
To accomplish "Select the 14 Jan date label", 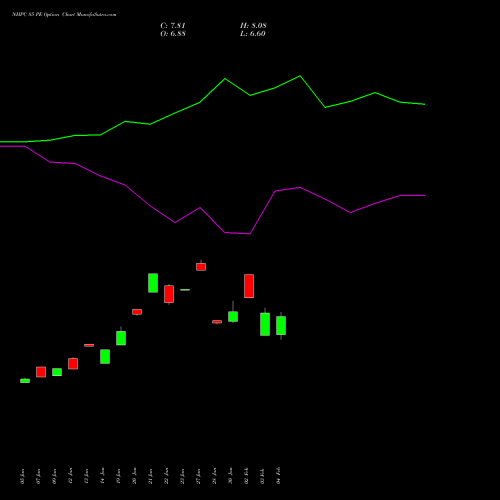I will 102,476.
